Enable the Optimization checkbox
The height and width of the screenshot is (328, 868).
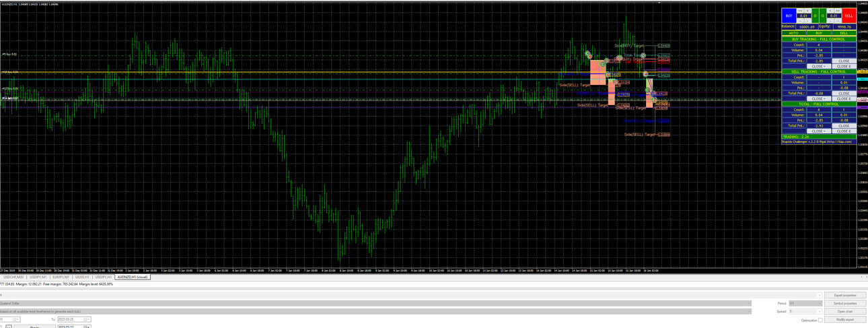click(820, 320)
